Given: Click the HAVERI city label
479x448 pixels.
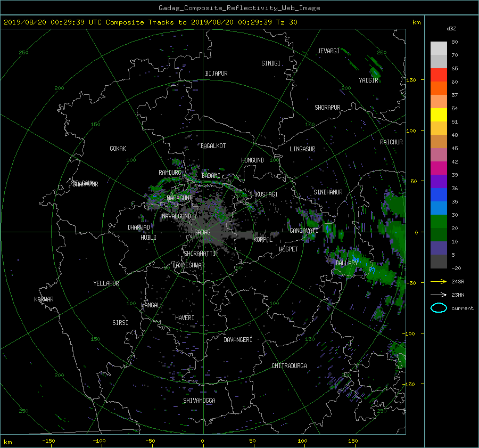Looking at the screenshot, I should [x=185, y=318].
